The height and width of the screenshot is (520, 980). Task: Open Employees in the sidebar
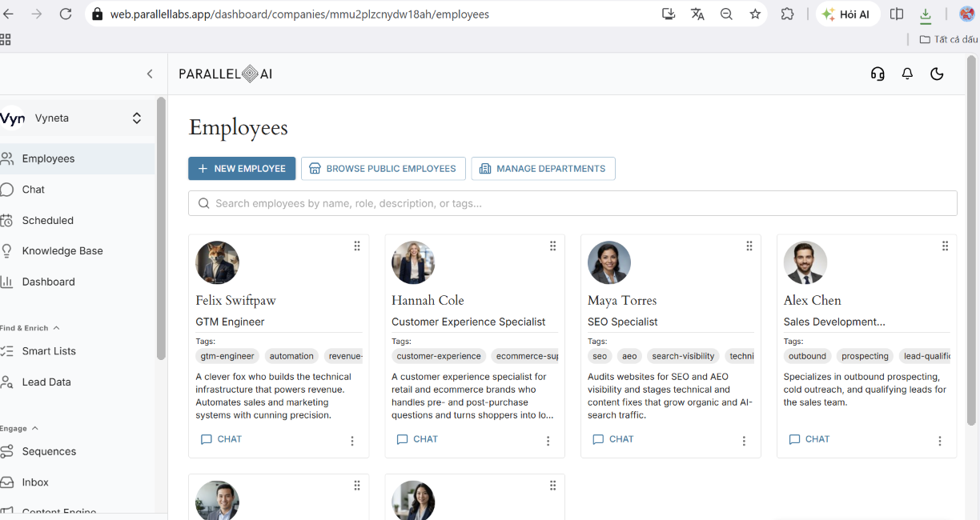(77, 158)
